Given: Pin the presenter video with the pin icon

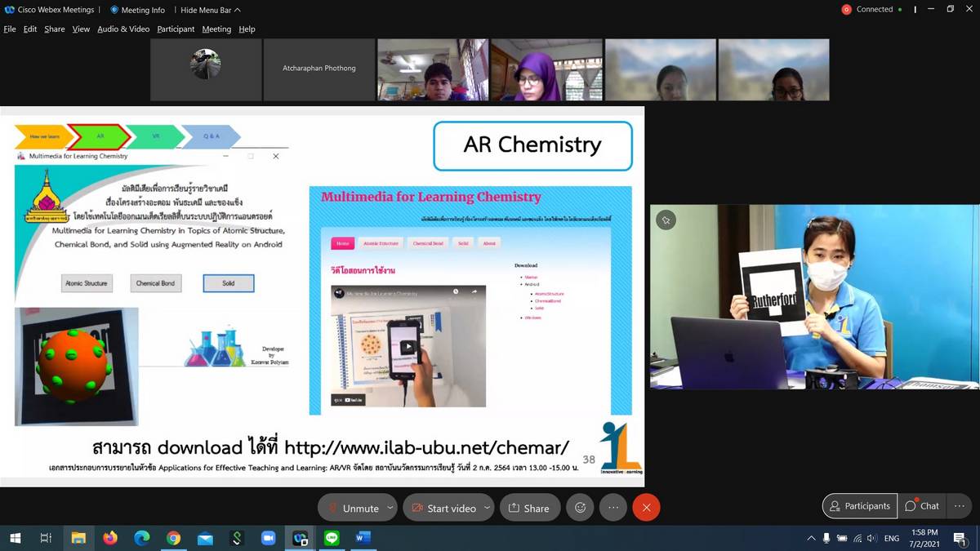Looking at the screenshot, I should [666, 220].
